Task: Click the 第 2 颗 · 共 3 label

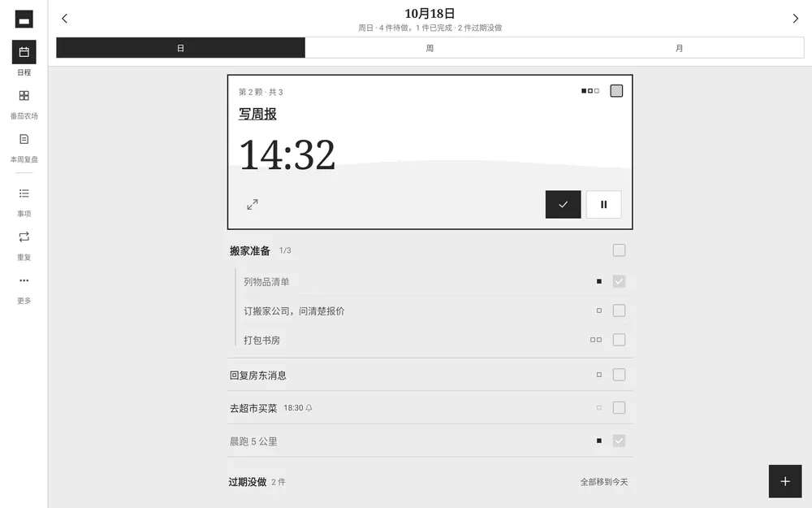Action: [261, 93]
